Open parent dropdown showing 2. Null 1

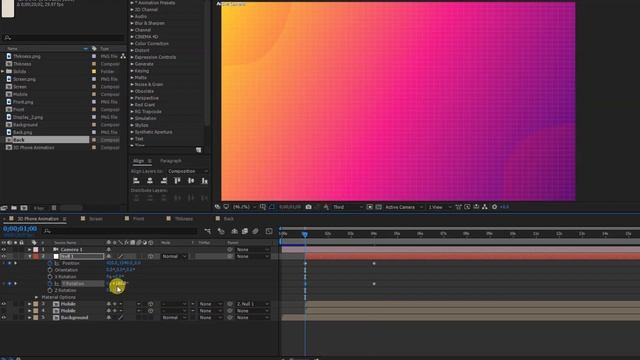pos(253,304)
